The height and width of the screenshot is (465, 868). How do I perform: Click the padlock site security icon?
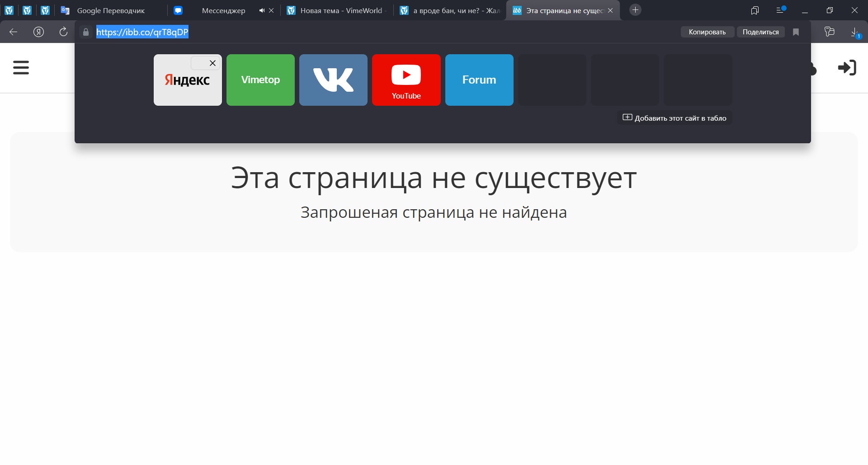point(86,32)
